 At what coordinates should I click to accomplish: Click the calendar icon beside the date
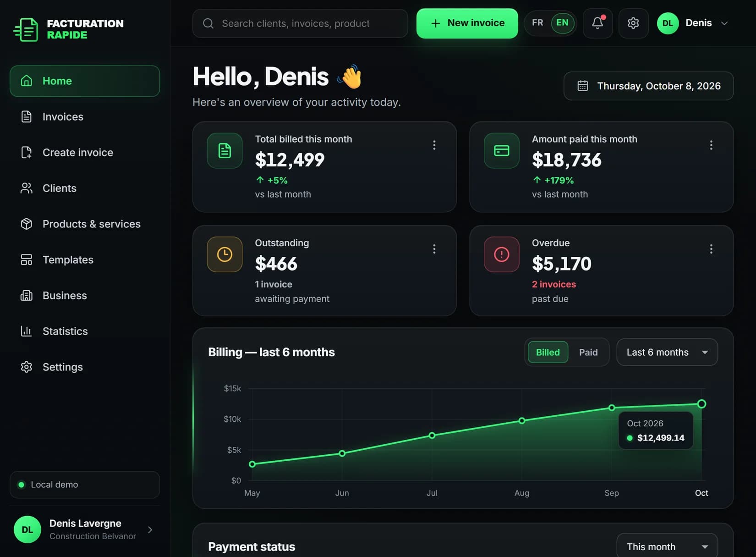[582, 86]
